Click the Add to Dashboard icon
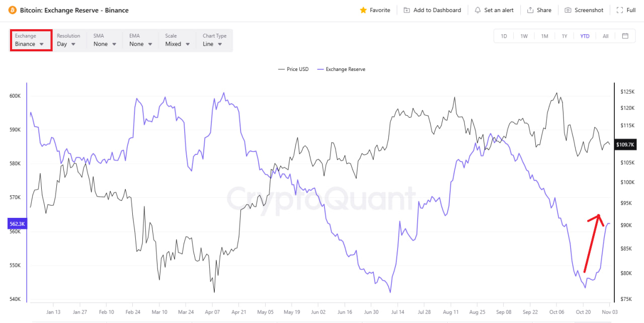The height and width of the screenshot is (323, 644). point(406,10)
